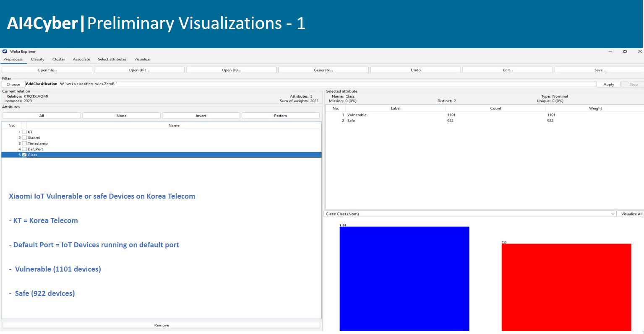
Task: Enable the Xiaomi attribute checkbox
Action: (x=24, y=137)
